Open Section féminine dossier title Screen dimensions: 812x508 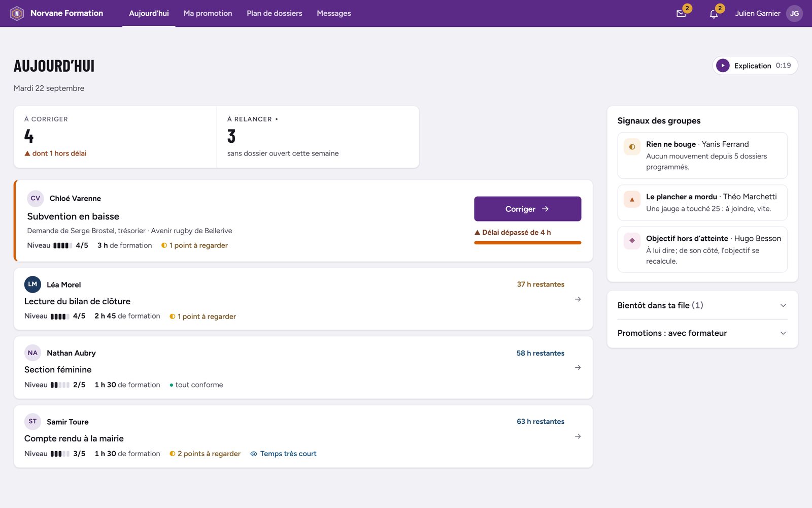coord(58,370)
